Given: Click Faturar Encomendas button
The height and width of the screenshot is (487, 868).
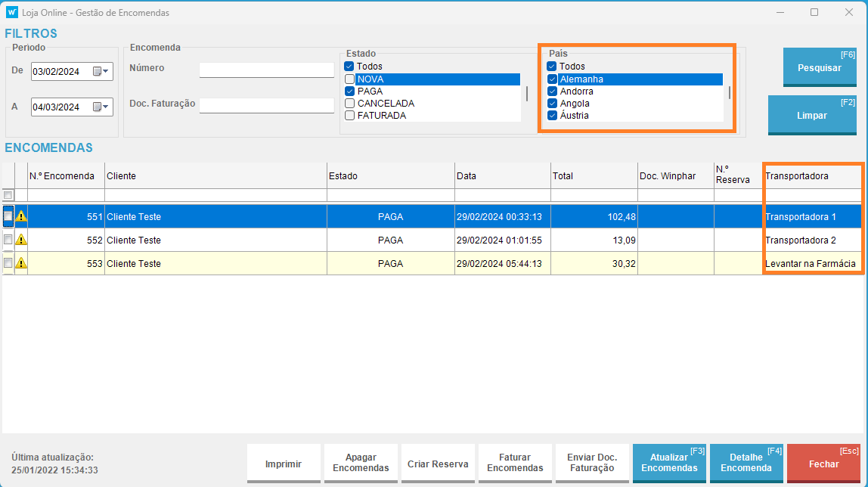Looking at the screenshot, I should tap(515, 463).
